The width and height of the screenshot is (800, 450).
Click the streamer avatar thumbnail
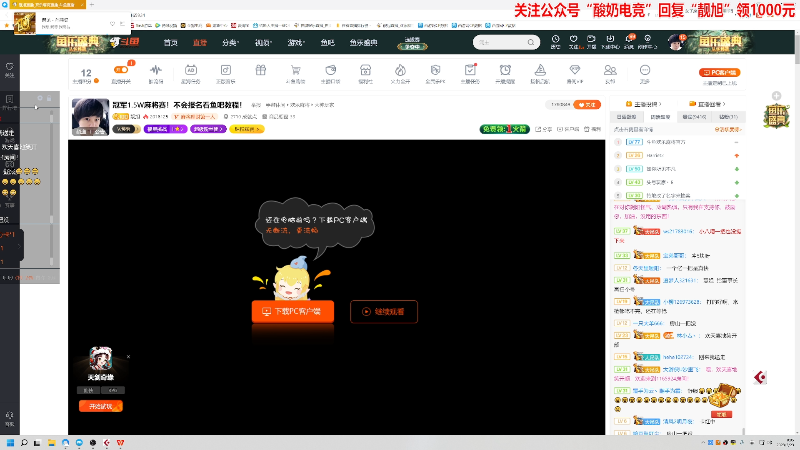tap(90, 117)
